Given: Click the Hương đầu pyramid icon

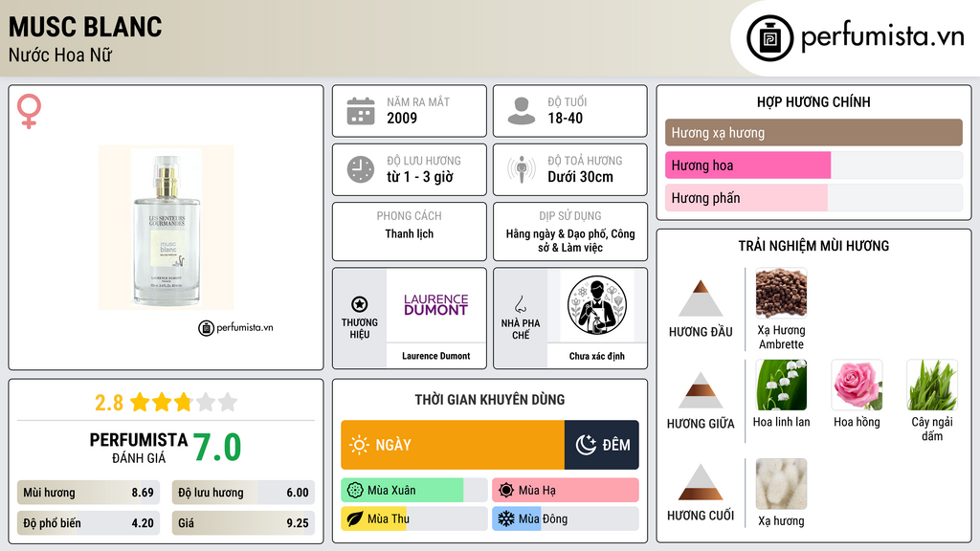Looking at the screenshot, I should click(x=701, y=298).
